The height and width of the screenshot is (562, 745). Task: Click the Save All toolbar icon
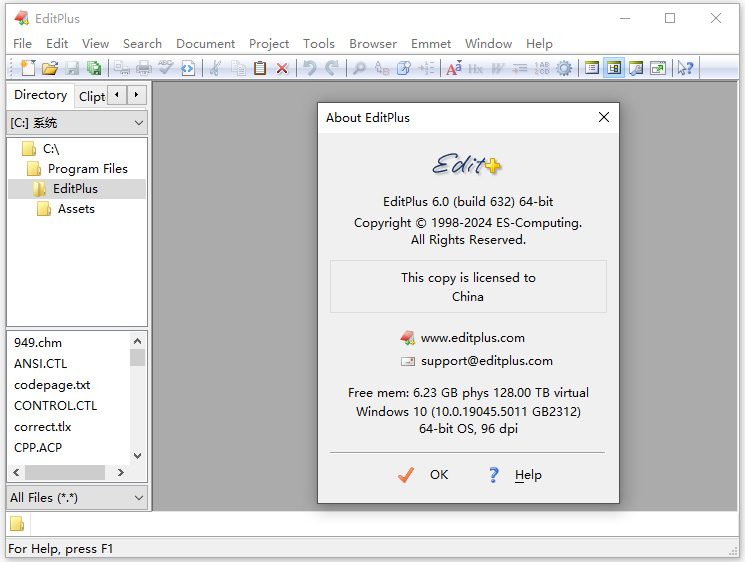pos(94,68)
